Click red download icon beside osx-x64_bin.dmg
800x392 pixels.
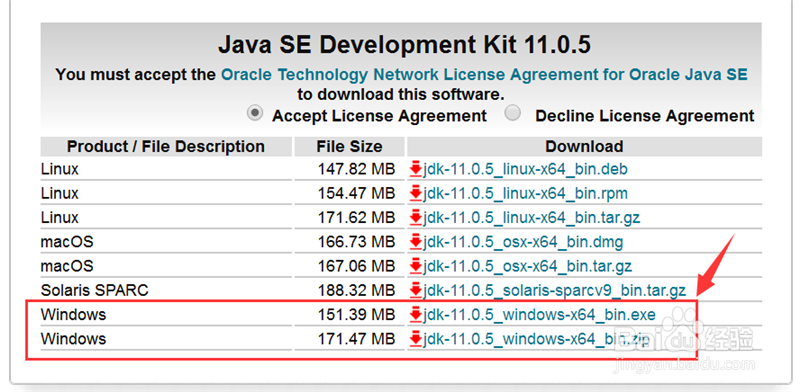pyautogui.click(x=416, y=241)
